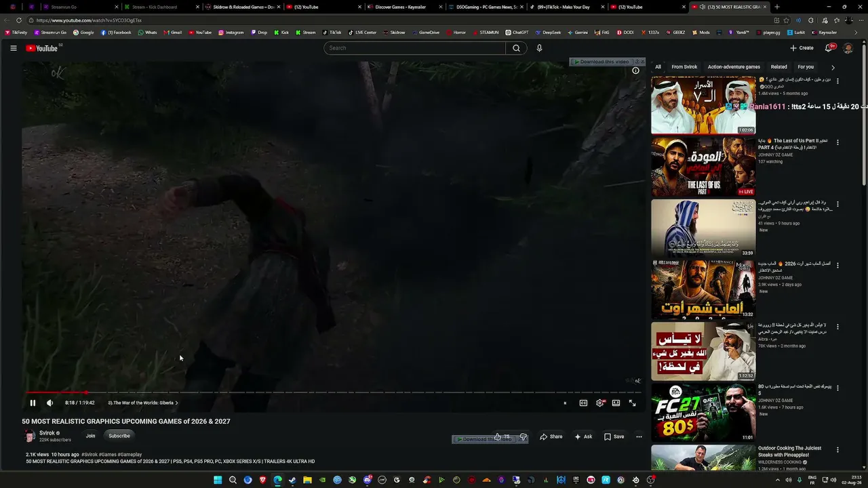Open options for the 33:59 recitation video
Screen dimensions: 868x488
pos(837,204)
